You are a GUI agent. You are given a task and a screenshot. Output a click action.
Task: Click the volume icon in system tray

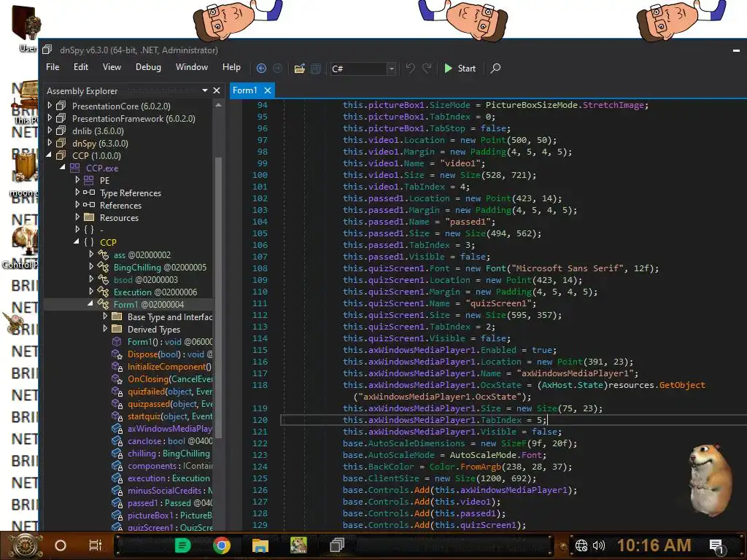(x=599, y=545)
